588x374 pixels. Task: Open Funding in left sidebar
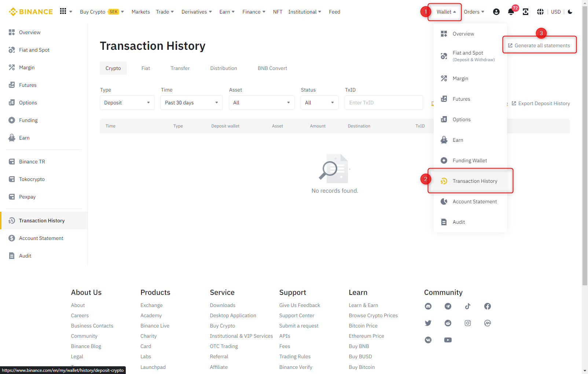(44, 120)
